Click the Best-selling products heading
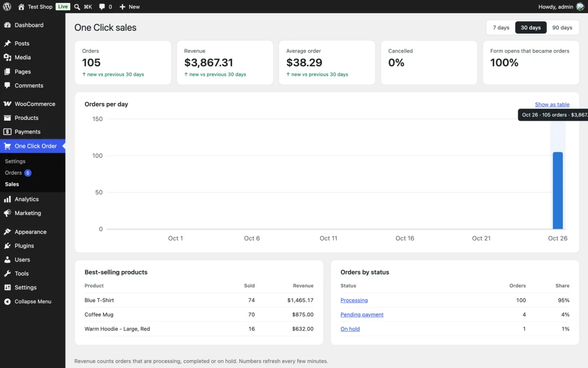The height and width of the screenshot is (368, 588). point(116,272)
